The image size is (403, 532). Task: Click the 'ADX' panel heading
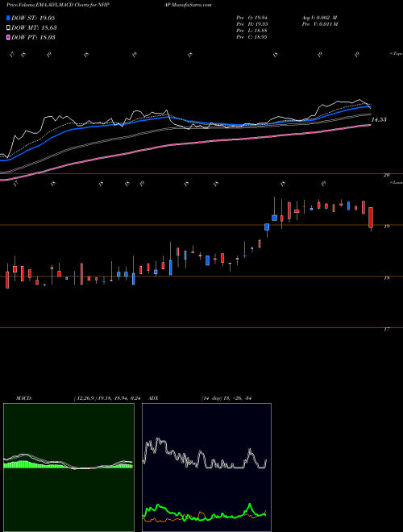[154, 398]
